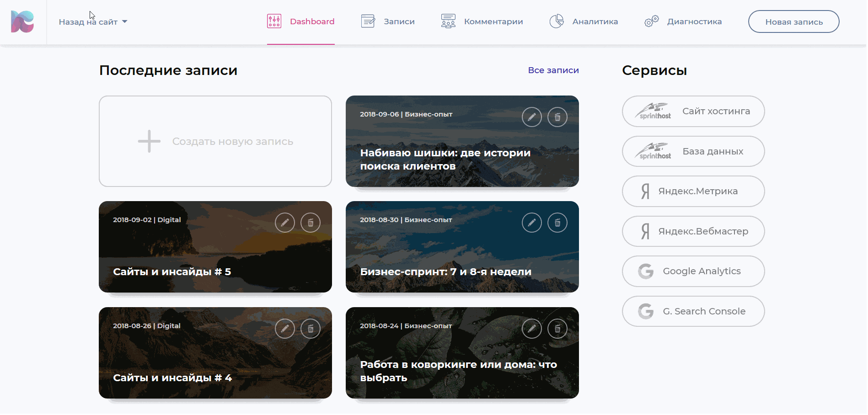Screen dimensions: 868x415
Task: Click trash icon on 'Набиваю шишки' card
Action: pyautogui.click(x=557, y=117)
